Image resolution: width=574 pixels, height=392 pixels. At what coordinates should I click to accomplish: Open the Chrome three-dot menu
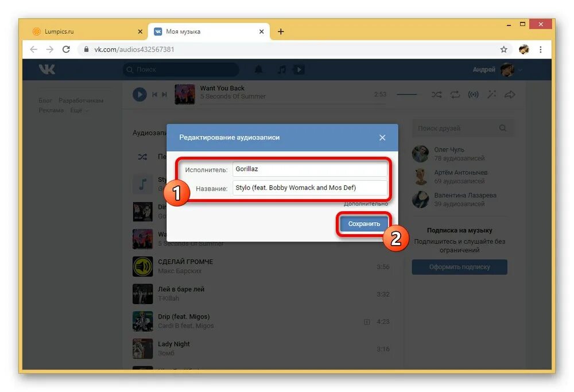pos(541,49)
